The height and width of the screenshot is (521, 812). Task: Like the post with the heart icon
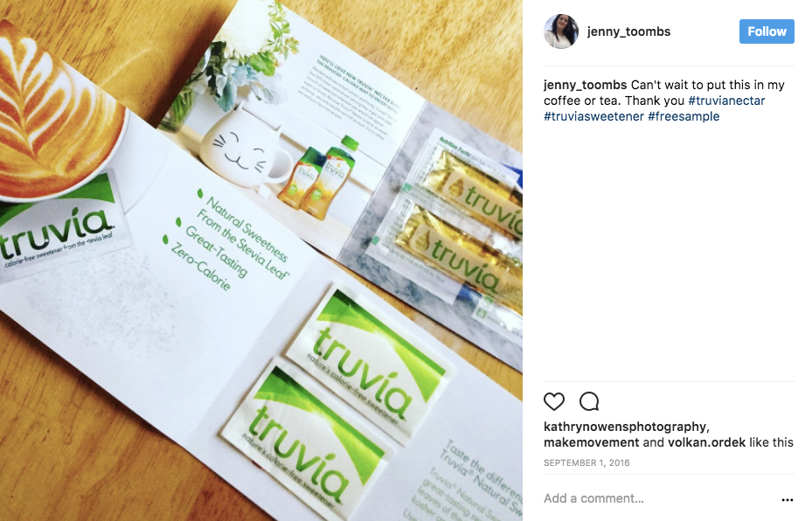pyautogui.click(x=553, y=401)
